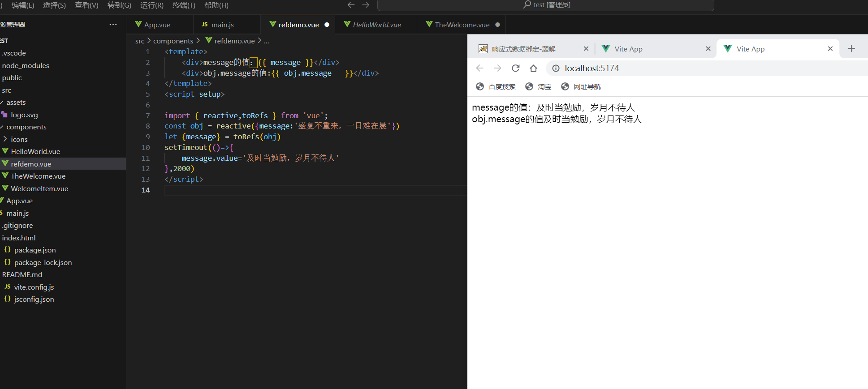Open the breadcrumb ellipsis symbol item
The height and width of the screenshot is (389, 868).
point(267,41)
